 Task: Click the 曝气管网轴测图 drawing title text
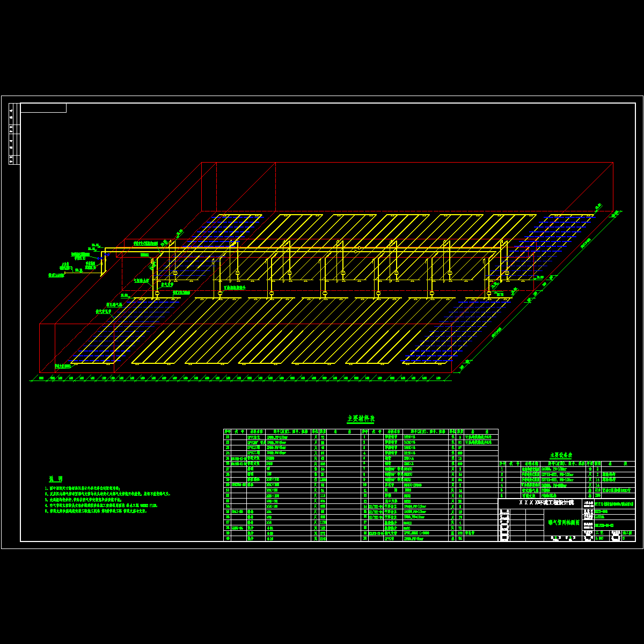[x=562, y=522]
